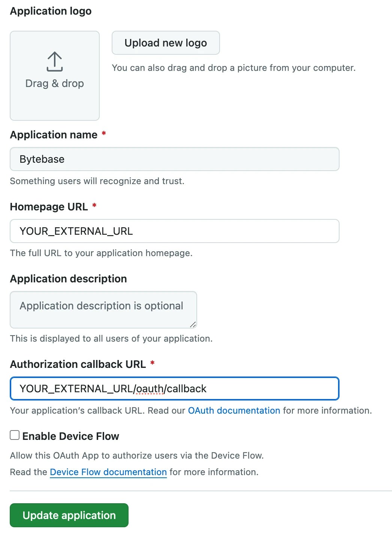Open the OAuth documentation link
The image size is (392, 537).
(234, 411)
